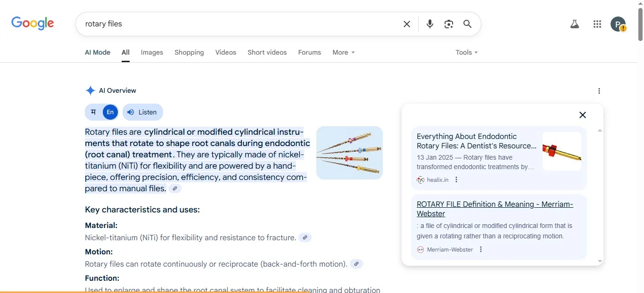Click the Google logo

[33, 23]
